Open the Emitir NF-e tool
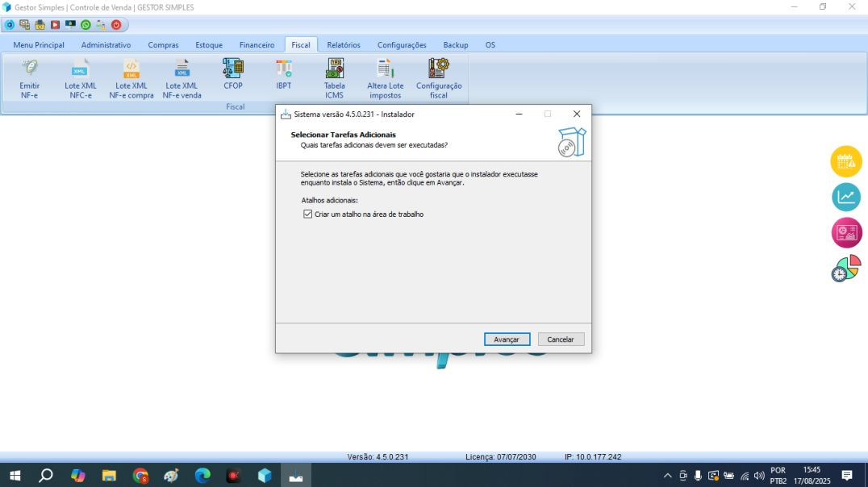The height and width of the screenshot is (487, 868). coord(29,77)
